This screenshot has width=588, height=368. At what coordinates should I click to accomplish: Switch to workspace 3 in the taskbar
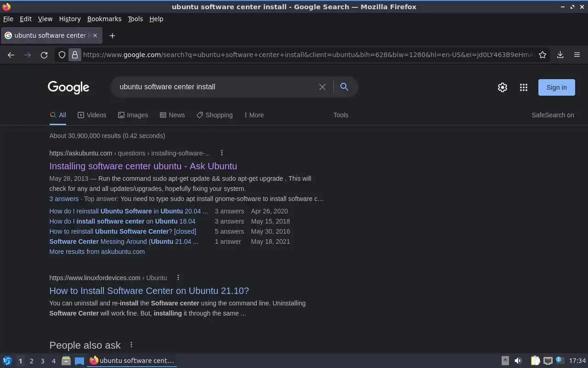(42, 361)
